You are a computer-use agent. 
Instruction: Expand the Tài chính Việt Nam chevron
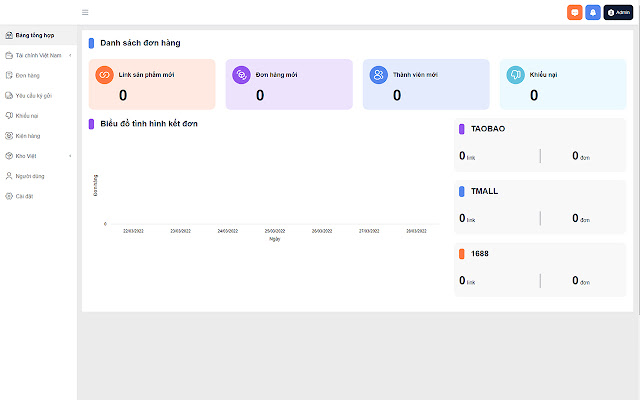point(70,55)
